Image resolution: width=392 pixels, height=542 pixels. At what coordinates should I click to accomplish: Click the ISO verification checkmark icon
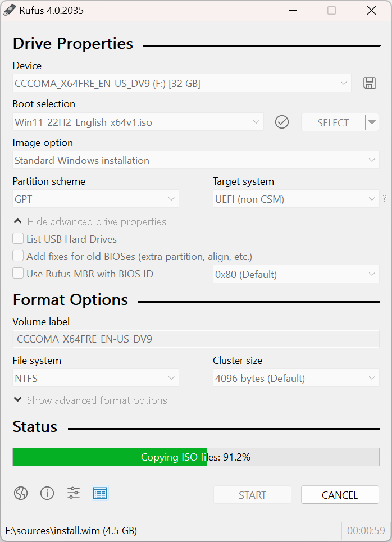pyautogui.click(x=282, y=122)
